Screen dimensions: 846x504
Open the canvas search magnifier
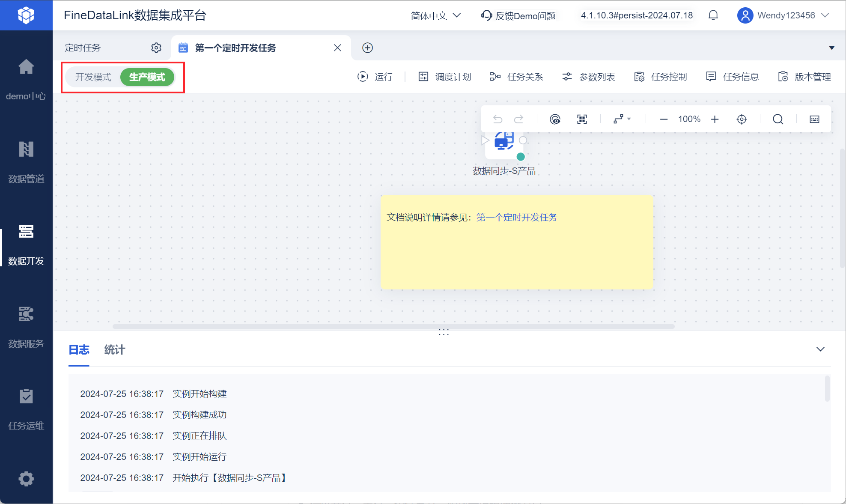point(778,119)
